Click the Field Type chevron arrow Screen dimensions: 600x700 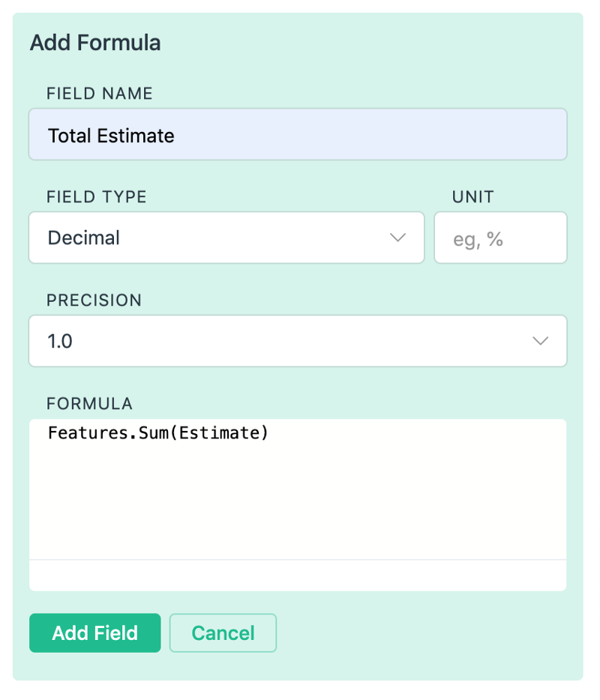(397, 238)
